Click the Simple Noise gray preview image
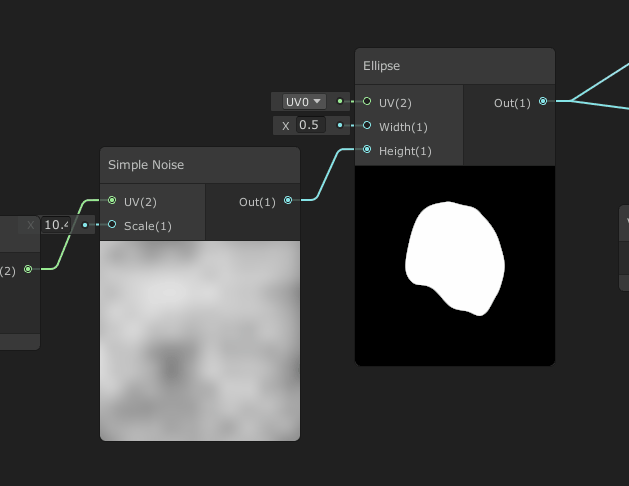 (x=199, y=340)
